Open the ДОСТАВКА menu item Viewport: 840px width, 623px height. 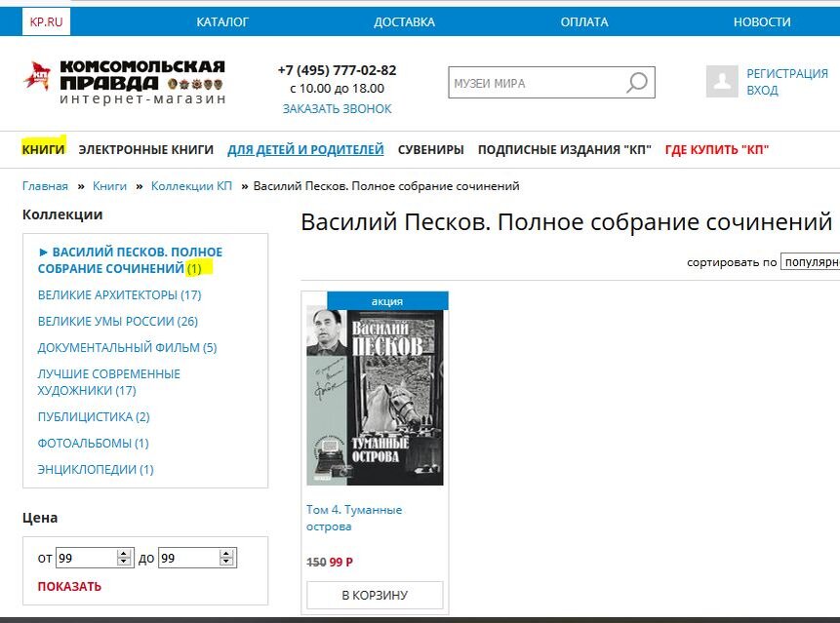click(x=405, y=22)
